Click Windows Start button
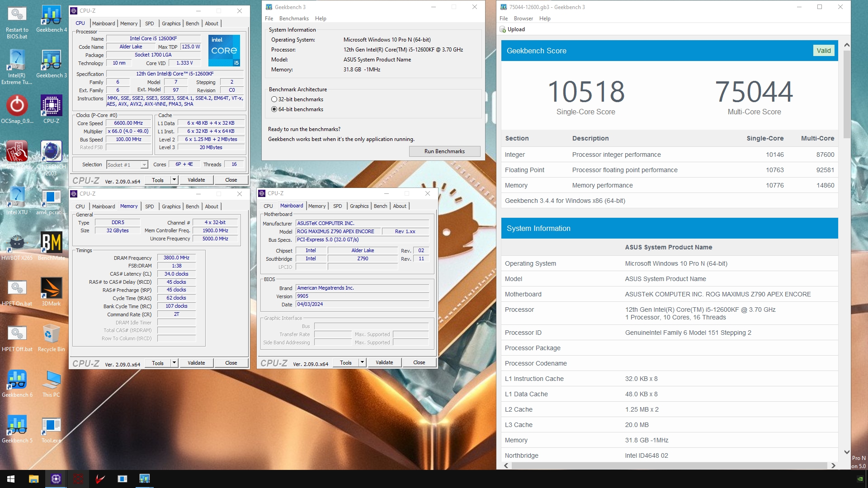The image size is (868, 488). [11, 479]
